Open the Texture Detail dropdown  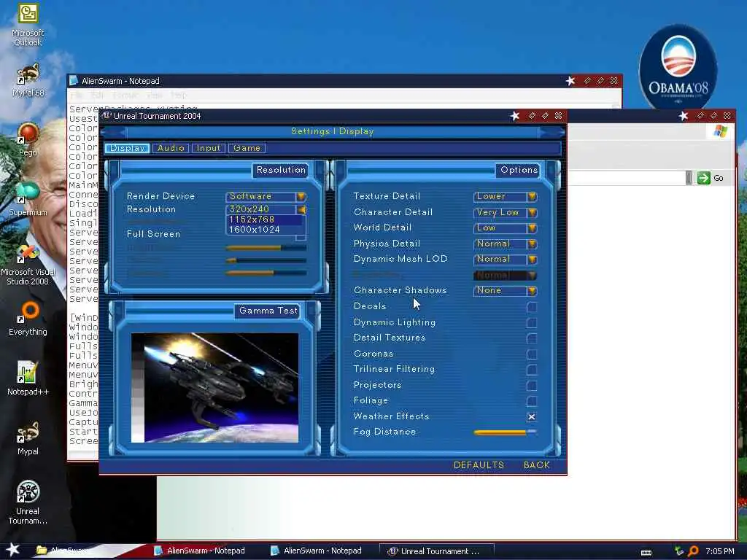tap(505, 196)
